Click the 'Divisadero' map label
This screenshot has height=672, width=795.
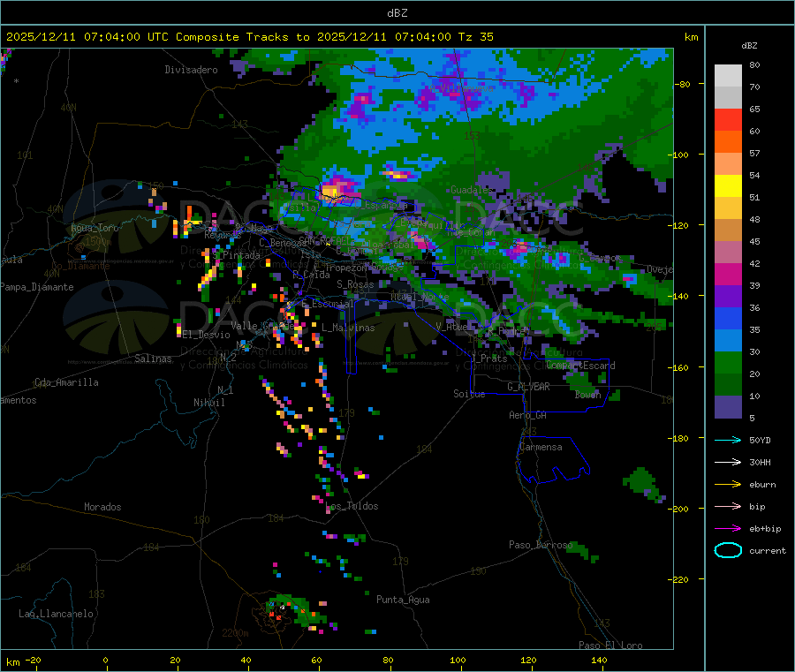point(191,70)
